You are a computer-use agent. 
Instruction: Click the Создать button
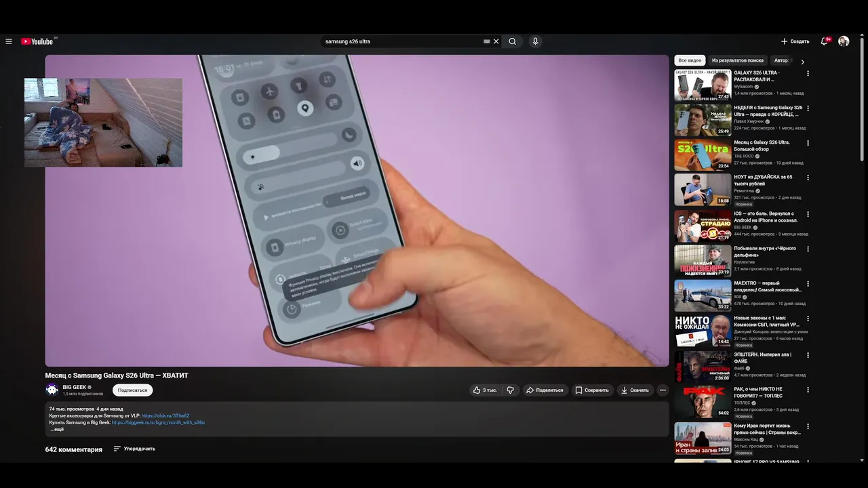coord(795,41)
